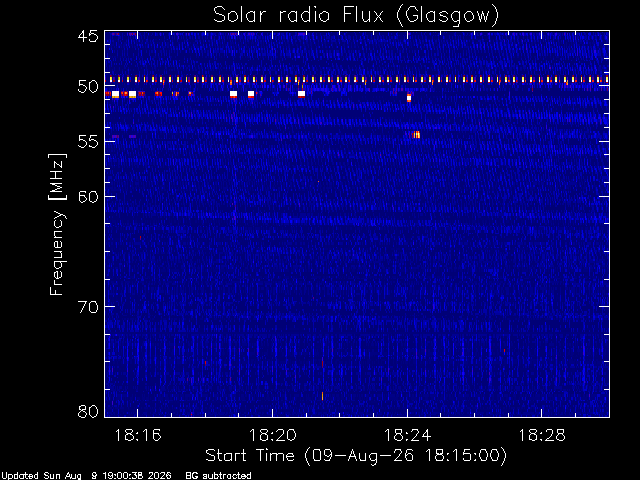Select the 18:20 time axis marker
Screen dimensions: 640x480
click(x=273, y=435)
